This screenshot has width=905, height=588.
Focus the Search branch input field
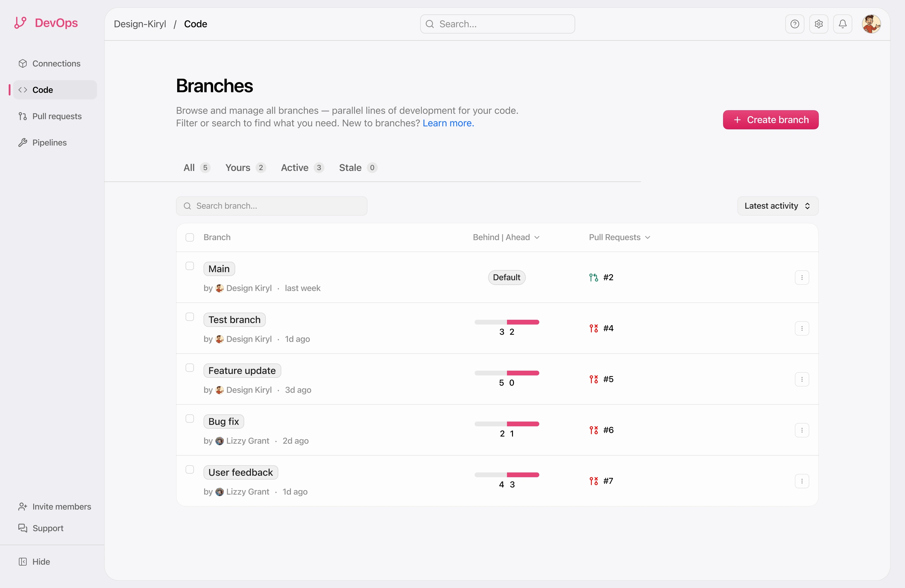click(271, 206)
